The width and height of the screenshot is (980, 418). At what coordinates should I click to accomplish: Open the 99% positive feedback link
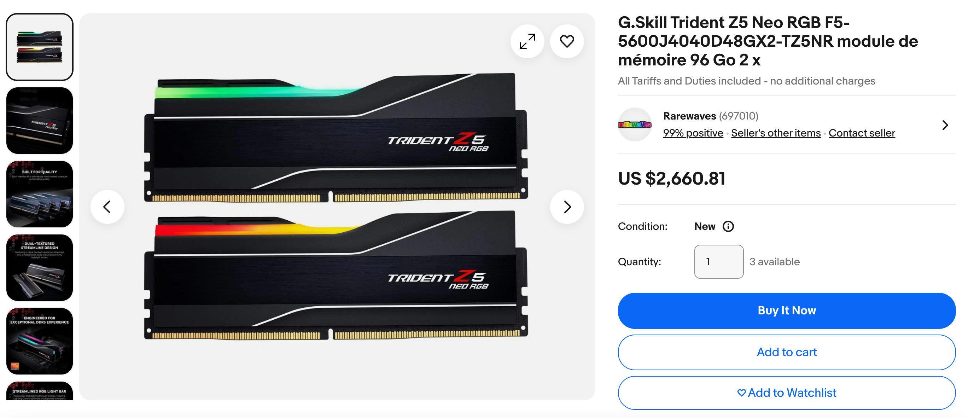click(693, 133)
